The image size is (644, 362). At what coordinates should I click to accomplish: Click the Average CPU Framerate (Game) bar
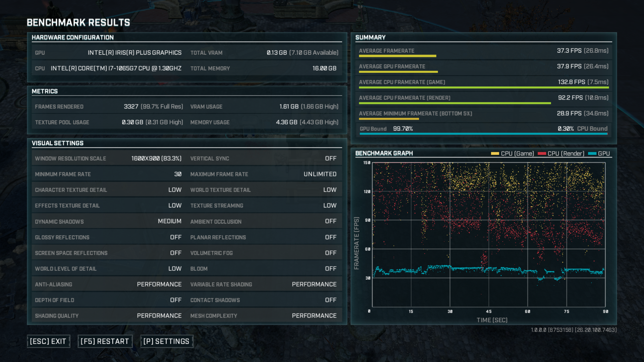pos(484,87)
